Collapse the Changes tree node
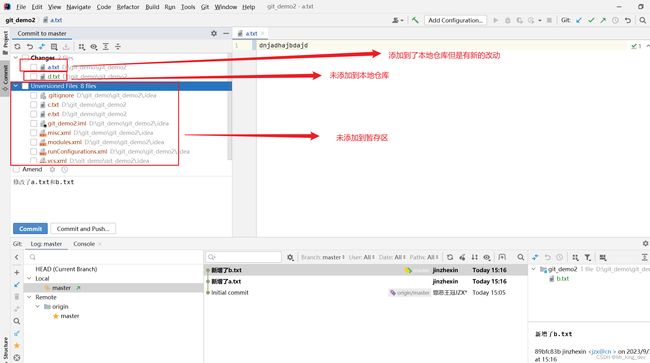Image resolution: width=650 pixels, height=363 pixels. [16, 58]
